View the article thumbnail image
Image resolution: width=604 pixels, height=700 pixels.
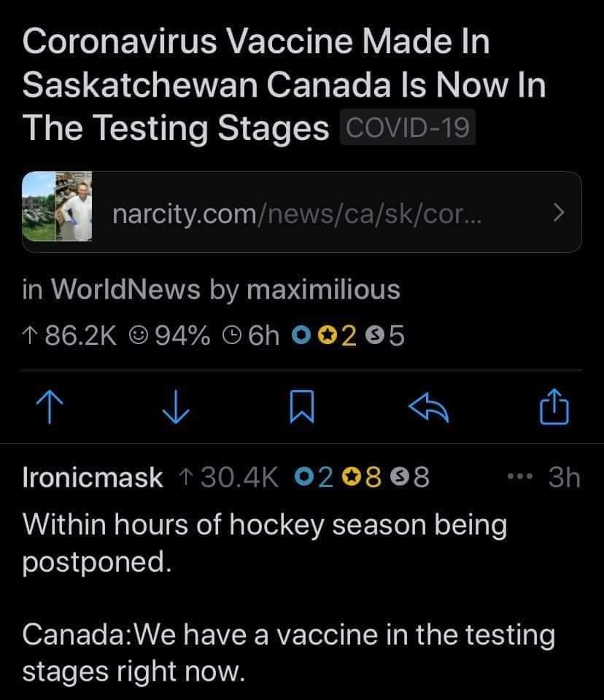[x=58, y=208]
